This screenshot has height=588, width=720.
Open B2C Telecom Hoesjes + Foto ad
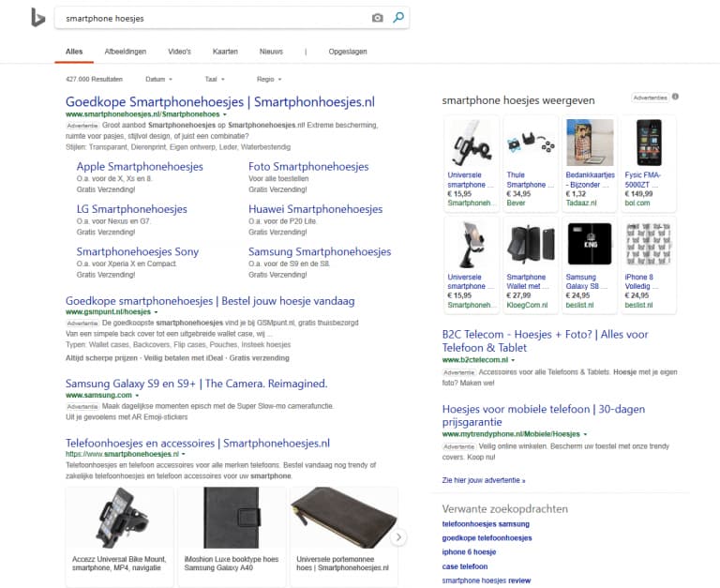[545, 340]
